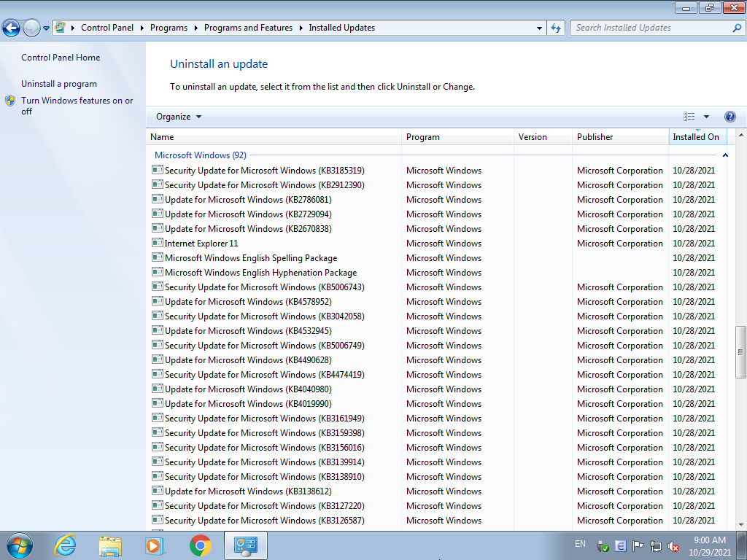Expand the Organize dropdown menu

pyautogui.click(x=179, y=117)
